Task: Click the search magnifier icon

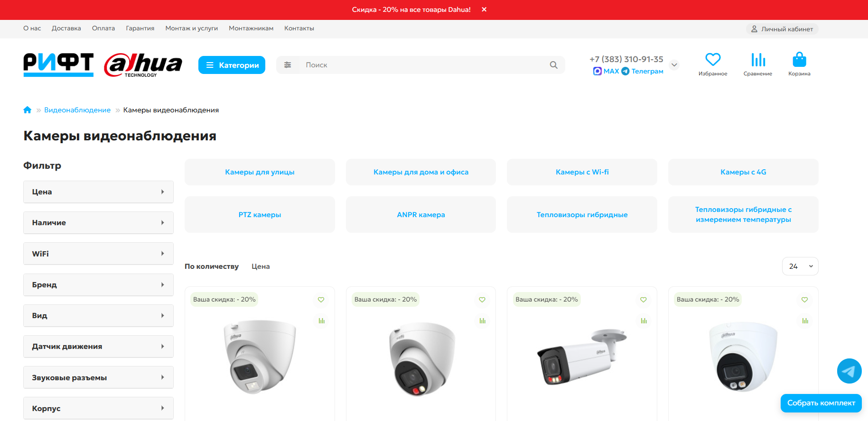Action: [553, 65]
